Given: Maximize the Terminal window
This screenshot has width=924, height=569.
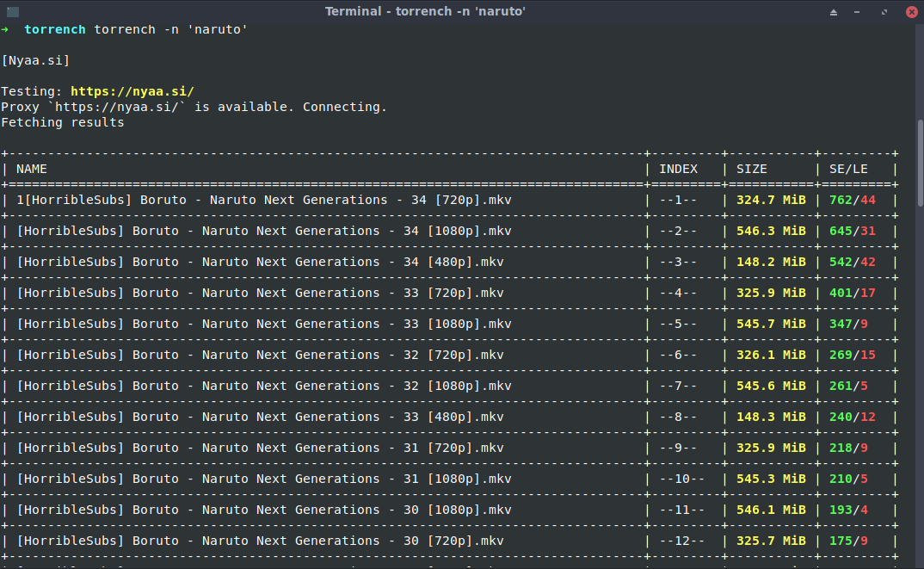Looking at the screenshot, I should (884, 12).
